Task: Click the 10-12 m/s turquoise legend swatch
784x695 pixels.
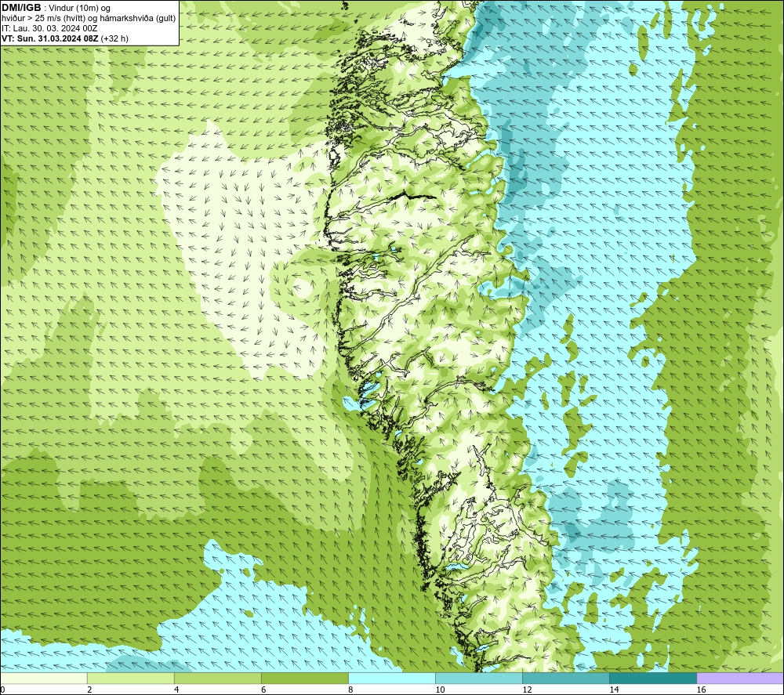Action: coord(479,678)
